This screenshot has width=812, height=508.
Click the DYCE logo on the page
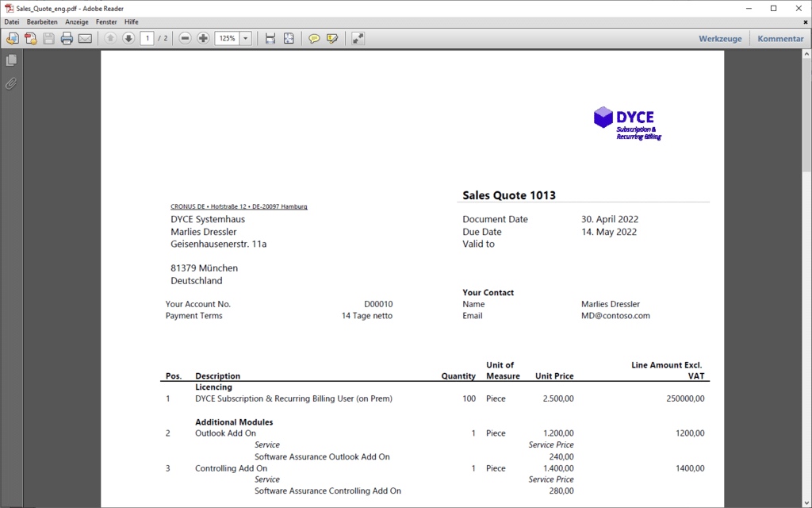tap(628, 123)
